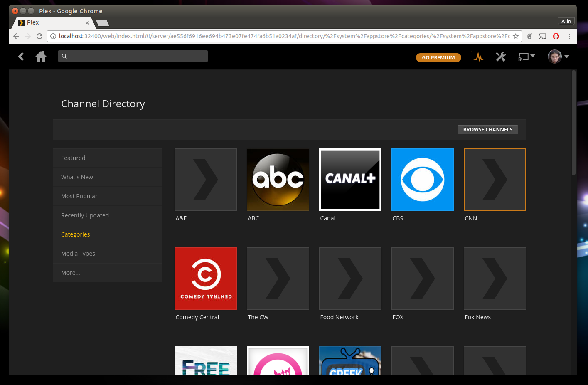This screenshot has width=588, height=385.
Task: Open the CBS eye logo thumbnail
Action: [423, 180]
